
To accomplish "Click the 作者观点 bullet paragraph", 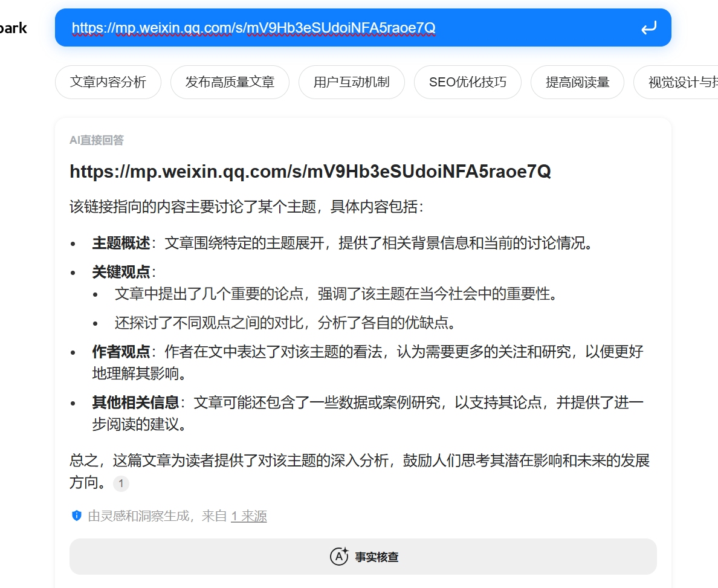I will (367, 362).
